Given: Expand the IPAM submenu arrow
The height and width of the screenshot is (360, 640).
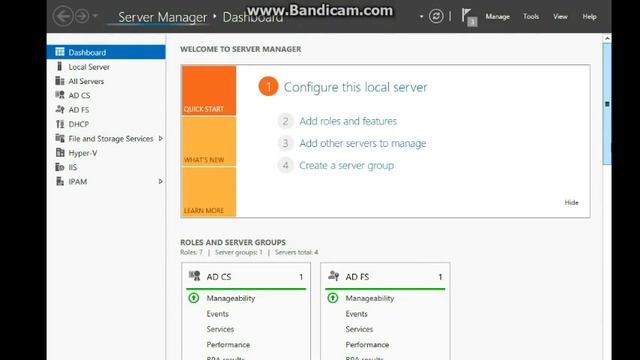Looking at the screenshot, I should tap(160, 181).
